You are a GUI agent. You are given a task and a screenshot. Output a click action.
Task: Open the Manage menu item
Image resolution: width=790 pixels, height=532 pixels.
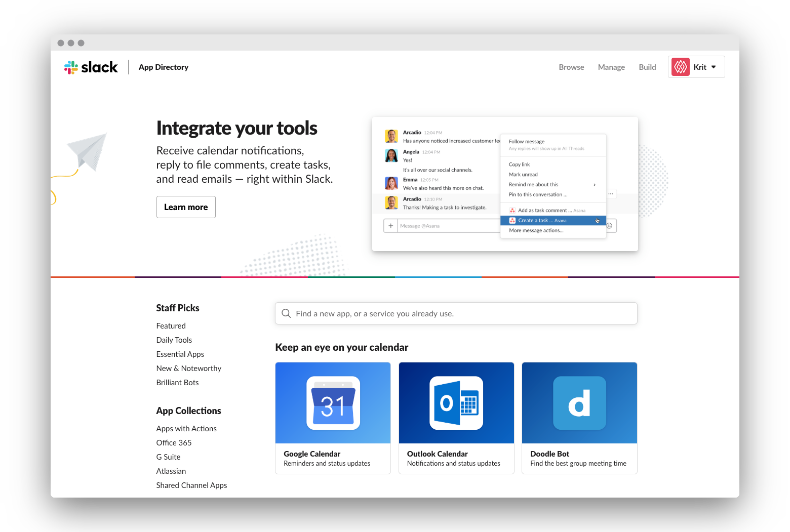coord(611,67)
